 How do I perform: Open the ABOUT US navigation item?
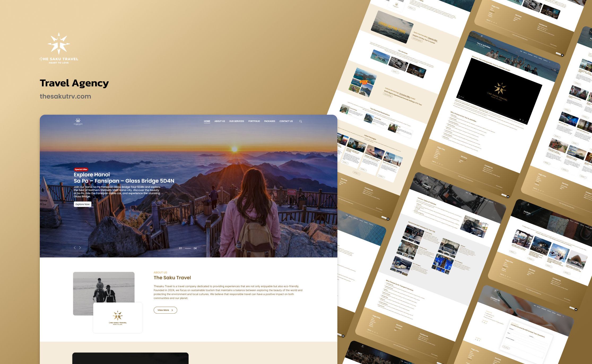click(x=220, y=121)
